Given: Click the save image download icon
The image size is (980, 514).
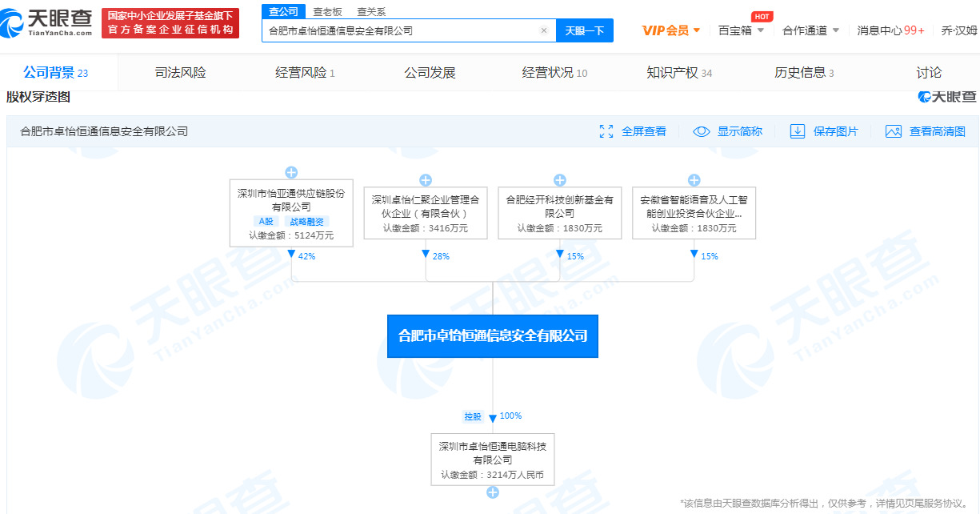Looking at the screenshot, I should coord(798,131).
